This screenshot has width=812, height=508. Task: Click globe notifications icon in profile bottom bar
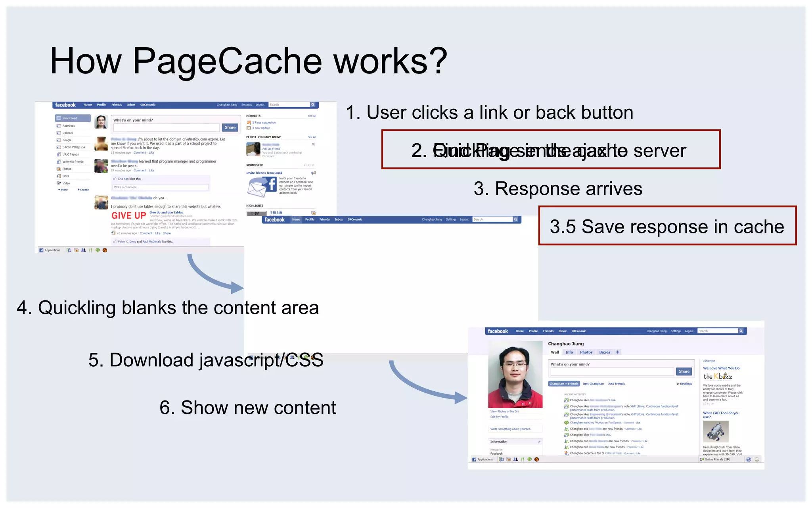pos(749,460)
